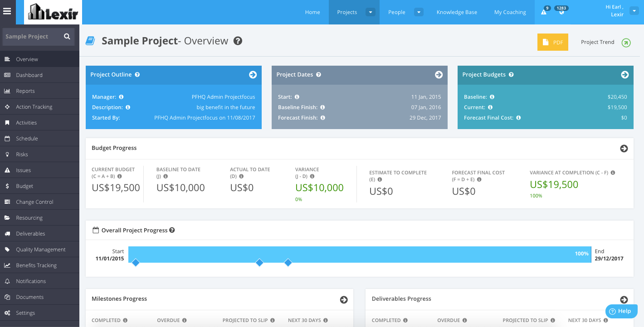This screenshot has height=327, width=644.
Task: Click Project Outline help icon
Action: click(x=137, y=75)
